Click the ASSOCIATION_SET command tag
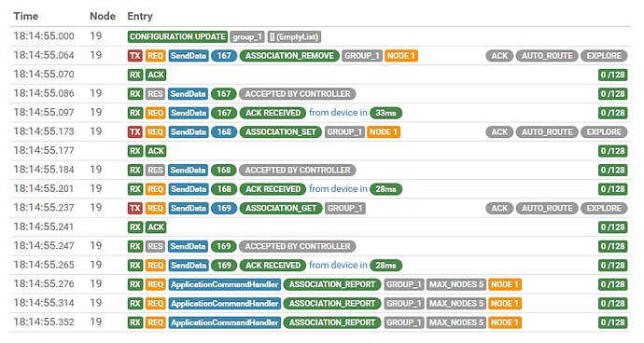This screenshot has height=343, width=644. coord(281,132)
